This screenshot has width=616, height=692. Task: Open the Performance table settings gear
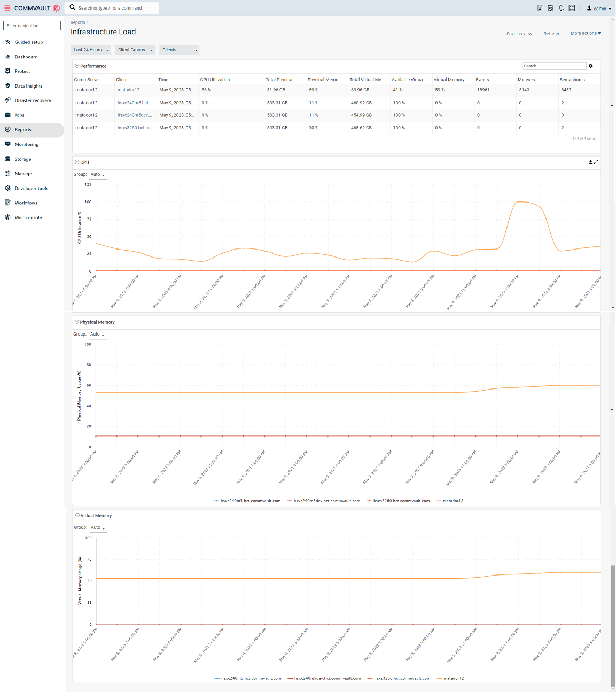(591, 66)
